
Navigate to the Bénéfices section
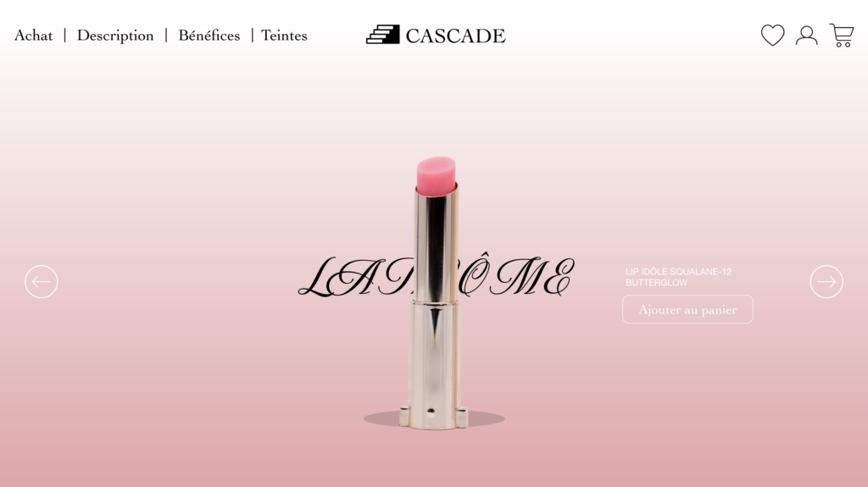(x=209, y=36)
